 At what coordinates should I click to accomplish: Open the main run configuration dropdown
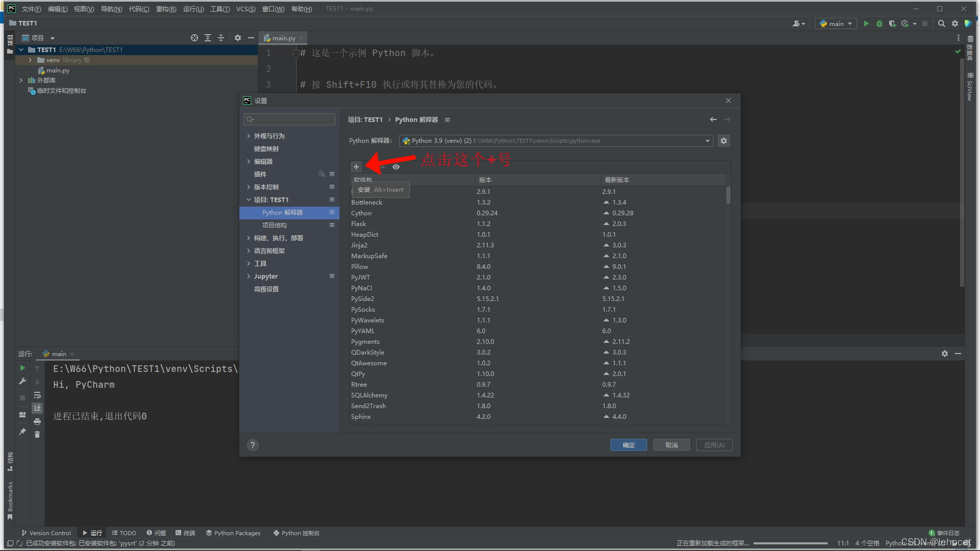(836, 23)
